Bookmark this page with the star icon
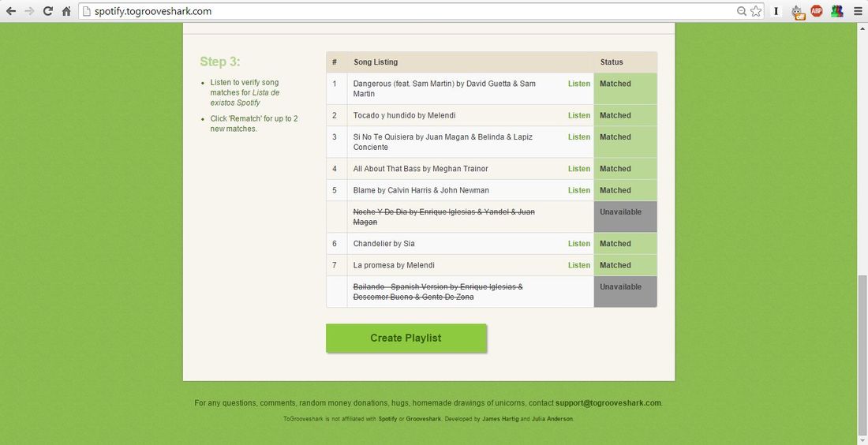 pyautogui.click(x=756, y=11)
